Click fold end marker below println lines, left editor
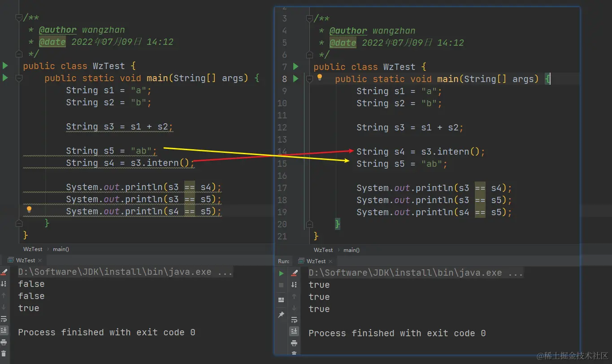 click(19, 223)
